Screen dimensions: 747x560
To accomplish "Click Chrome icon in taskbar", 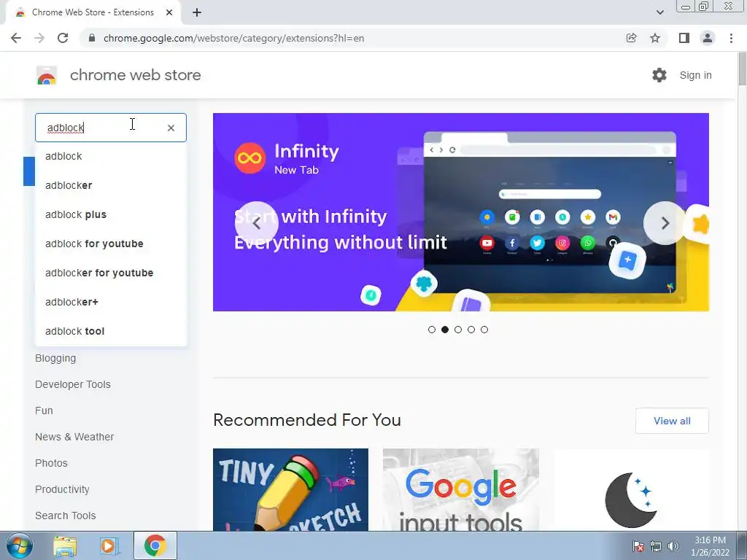I will click(x=155, y=545).
